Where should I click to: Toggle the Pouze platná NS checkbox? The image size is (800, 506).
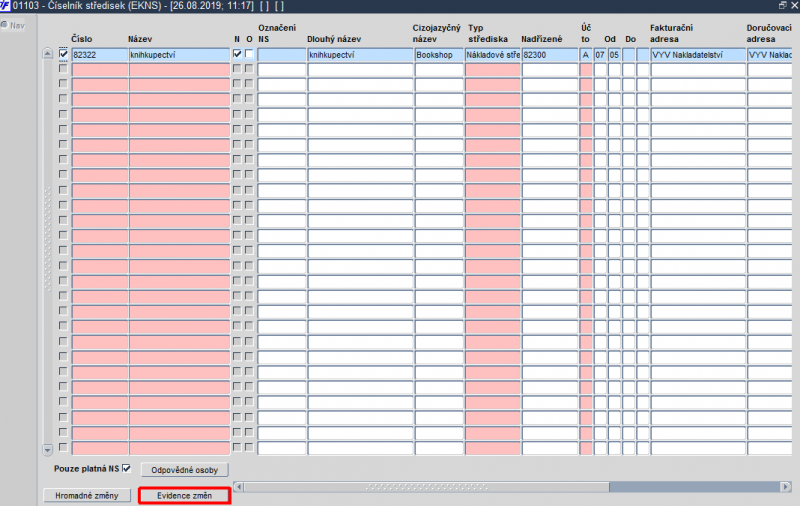point(126,468)
